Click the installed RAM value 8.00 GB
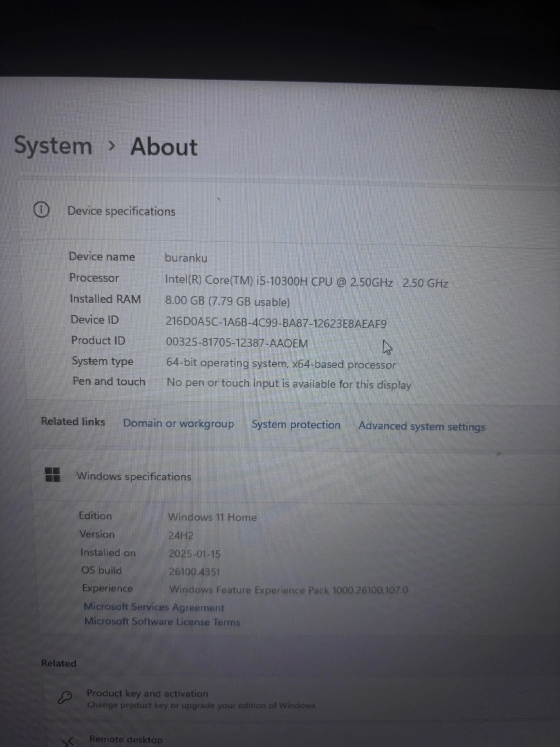Screen dimensions: 560x747 (x=228, y=301)
